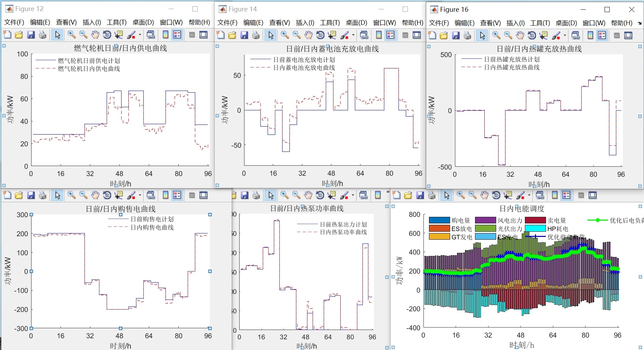The height and width of the screenshot is (350, 644).
Task: Pick Data Cursor tool in Figure 12
Action: click(119, 35)
